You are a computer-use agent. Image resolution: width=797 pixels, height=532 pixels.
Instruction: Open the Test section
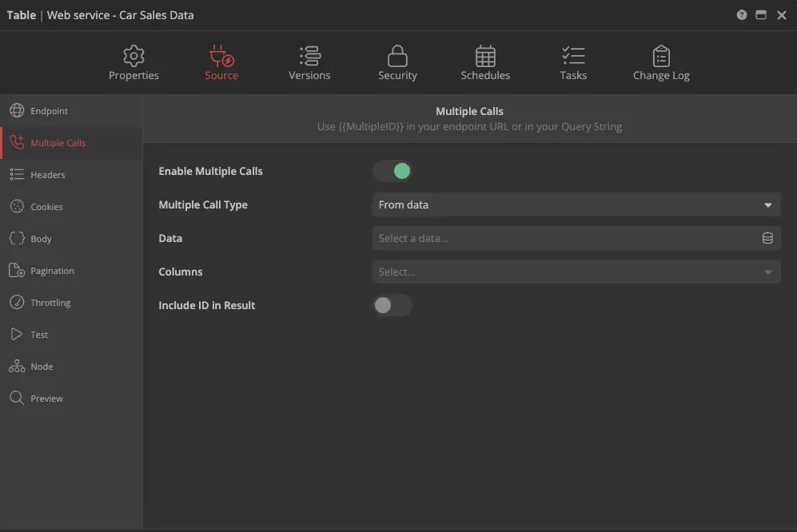coord(39,335)
